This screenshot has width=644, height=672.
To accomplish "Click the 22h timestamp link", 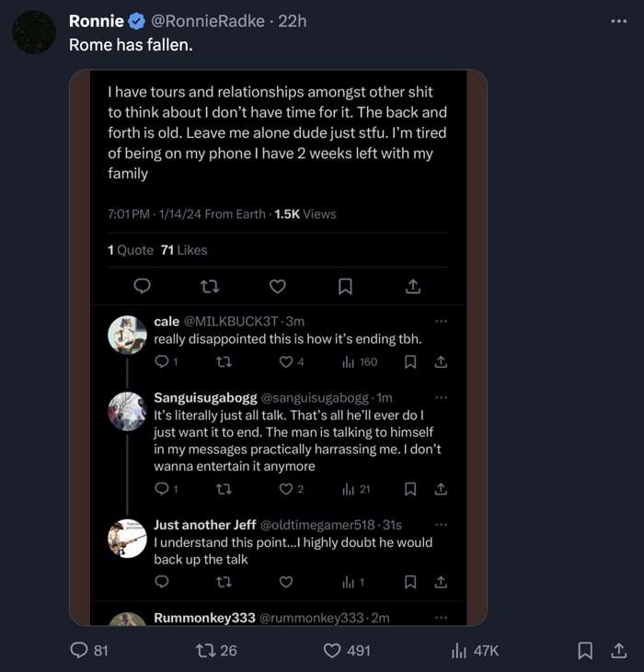I will point(292,21).
